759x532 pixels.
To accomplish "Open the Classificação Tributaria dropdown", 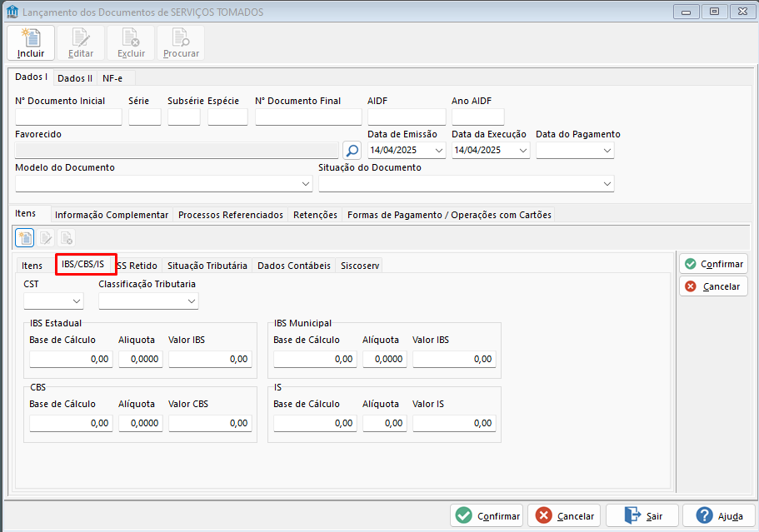I will [x=192, y=301].
